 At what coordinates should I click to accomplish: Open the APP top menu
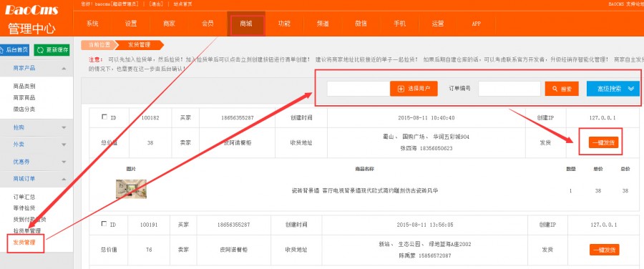point(477,24)
